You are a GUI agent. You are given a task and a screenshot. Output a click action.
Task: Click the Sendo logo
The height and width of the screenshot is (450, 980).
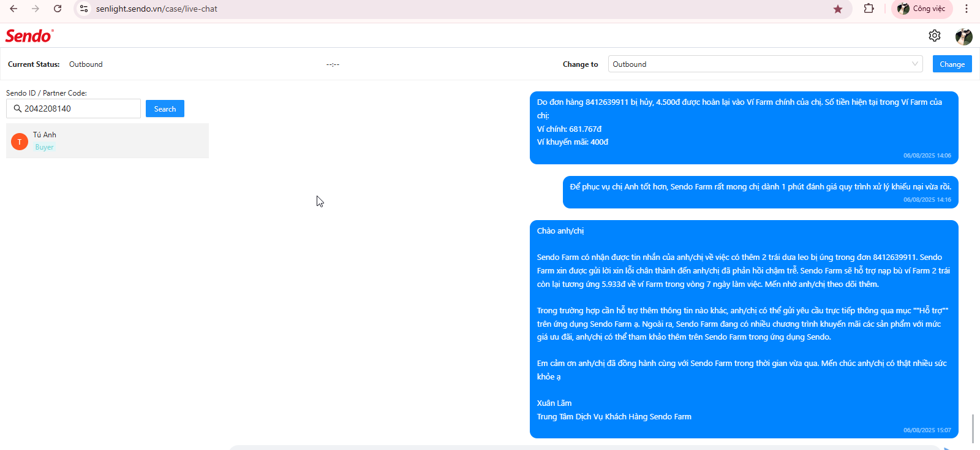[x=29, y=36]
